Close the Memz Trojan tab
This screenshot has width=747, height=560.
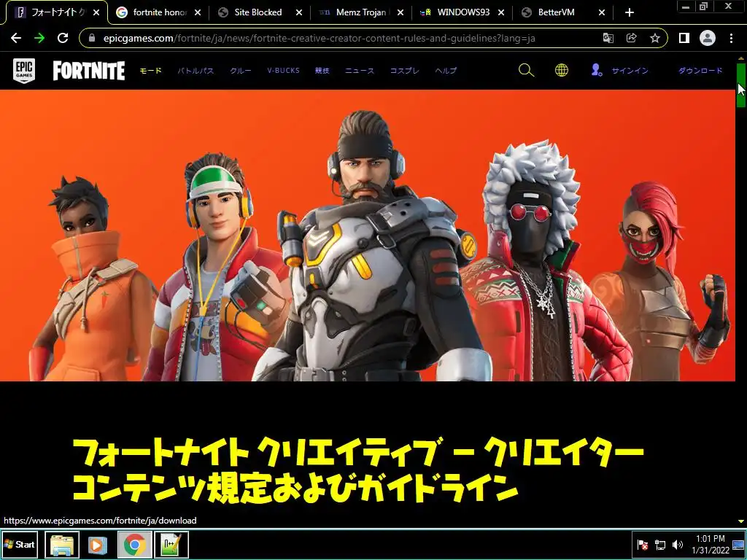[x=400, y=12]
